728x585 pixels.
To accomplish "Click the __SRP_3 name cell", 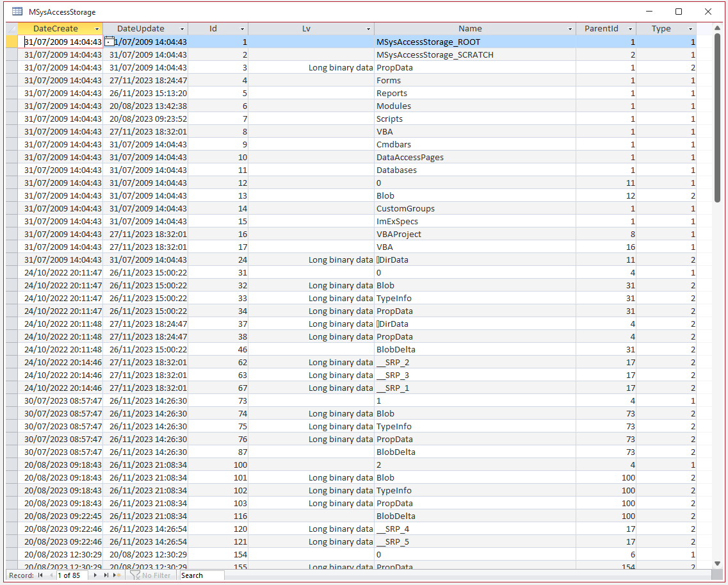I will (x=475, y=375).
